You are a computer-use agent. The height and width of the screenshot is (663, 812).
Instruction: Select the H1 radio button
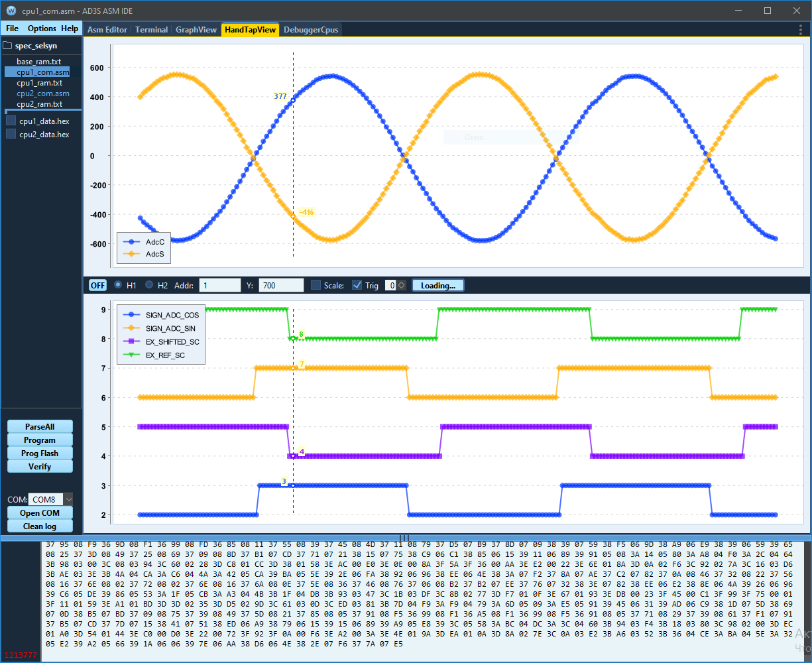pos(118,285)
